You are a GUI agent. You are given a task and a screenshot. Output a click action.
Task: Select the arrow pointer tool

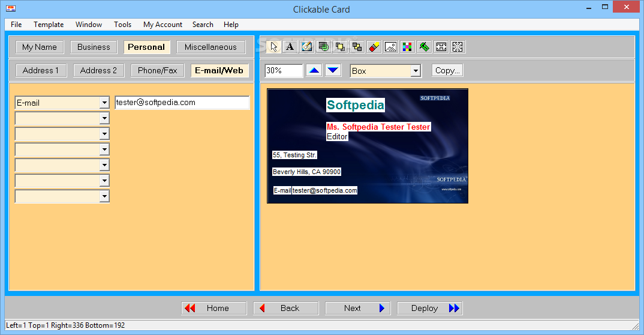274,47
